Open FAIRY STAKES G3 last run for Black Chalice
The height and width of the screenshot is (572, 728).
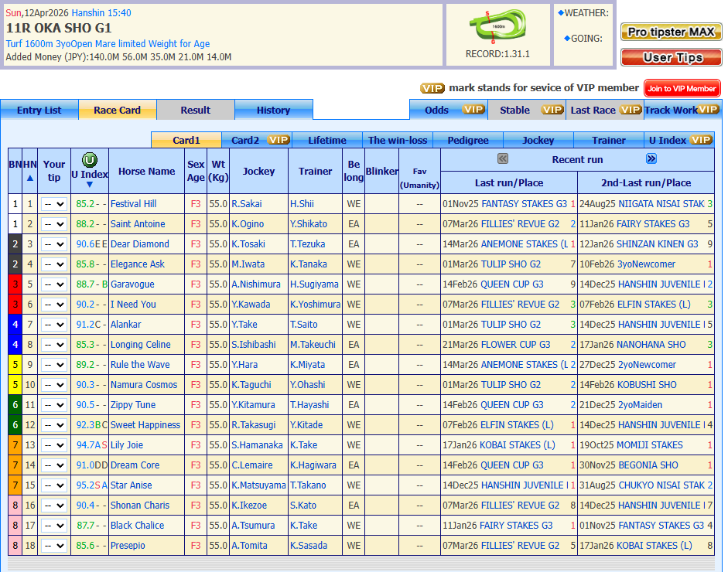point(516,525)
